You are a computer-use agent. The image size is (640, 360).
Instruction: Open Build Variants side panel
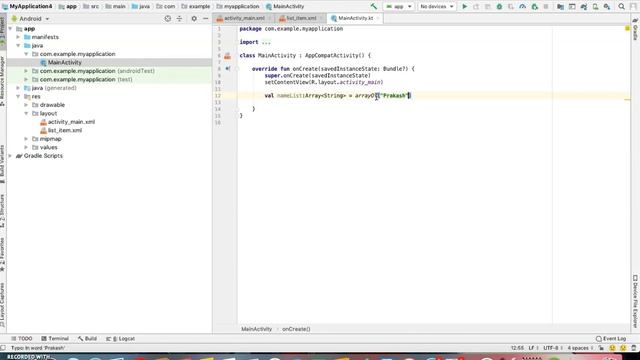[x=3, y=164]
